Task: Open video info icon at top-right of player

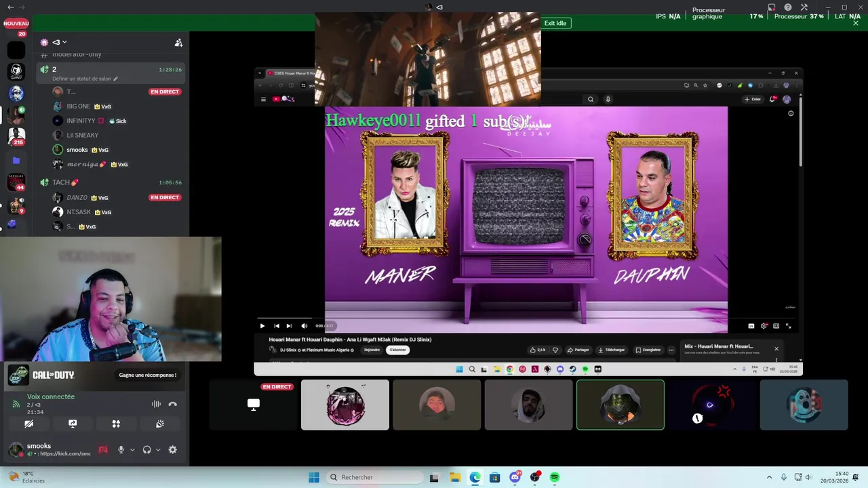Action: (x=791, y=113)
